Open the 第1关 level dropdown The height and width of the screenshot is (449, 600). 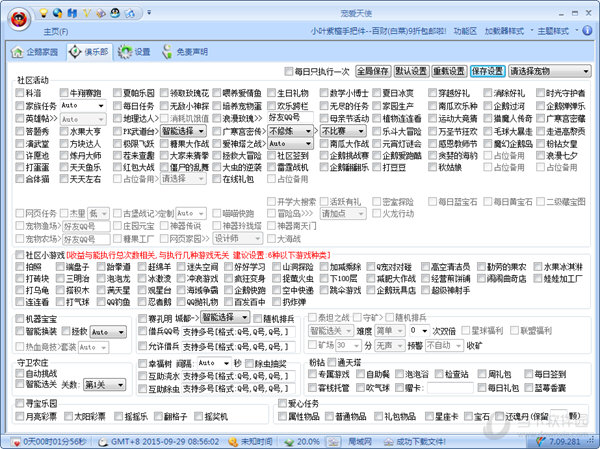[104, 384]
